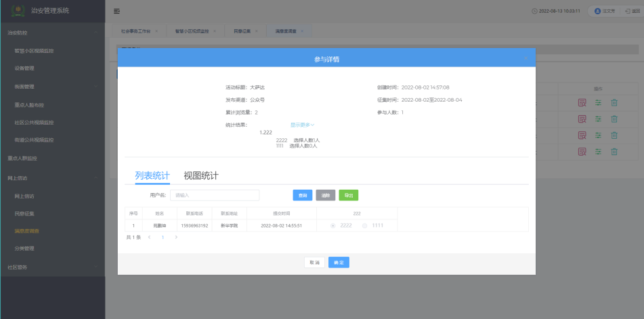
Task: Click the trash delete icon in third row
Action: point(614,135)
